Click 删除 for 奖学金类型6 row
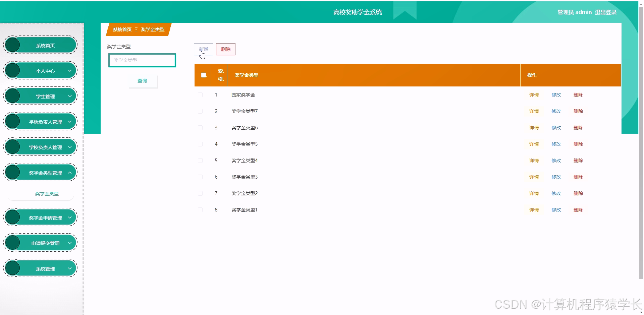This screenshot has width=644, height=315. tap(578, 128)
